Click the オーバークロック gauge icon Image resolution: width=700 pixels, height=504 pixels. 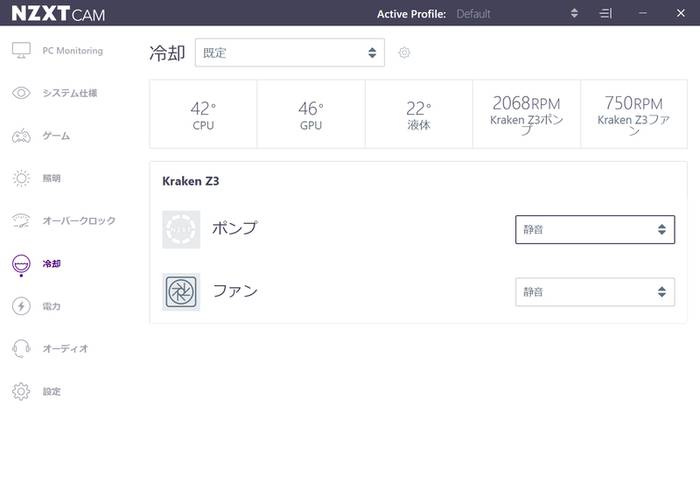click(x=21, y=221)
